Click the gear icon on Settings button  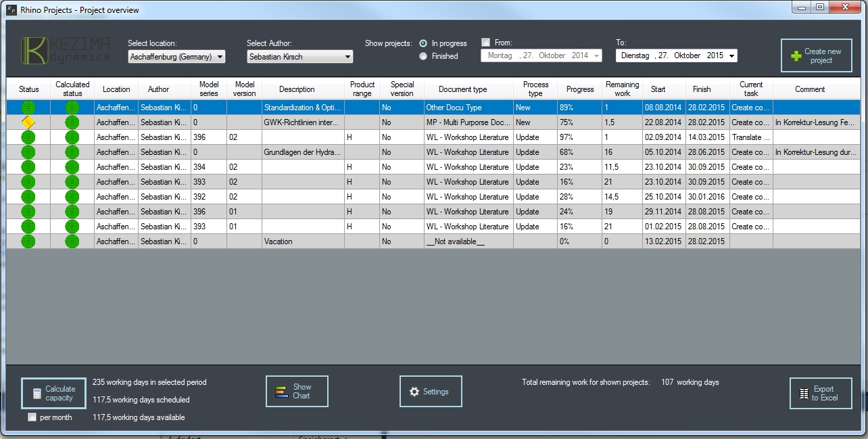(x=414, y=392)
